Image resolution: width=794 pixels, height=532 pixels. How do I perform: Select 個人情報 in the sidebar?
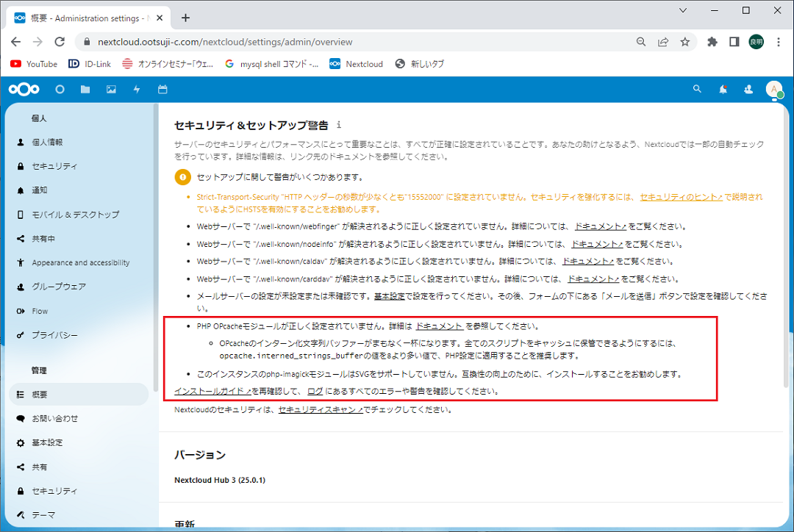click(47, 143)
